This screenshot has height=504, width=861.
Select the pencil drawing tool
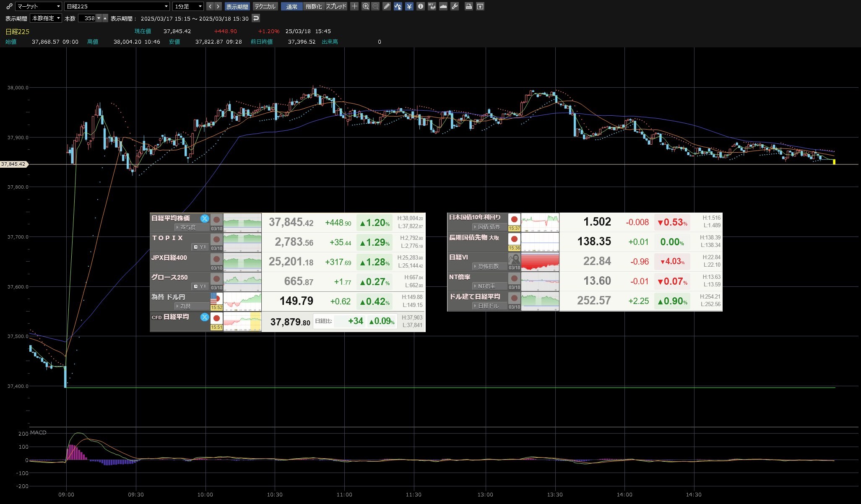pos(387,6)
